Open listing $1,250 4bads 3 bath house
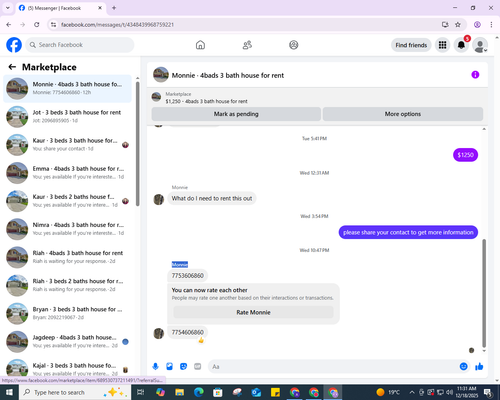 pos(206,101)
